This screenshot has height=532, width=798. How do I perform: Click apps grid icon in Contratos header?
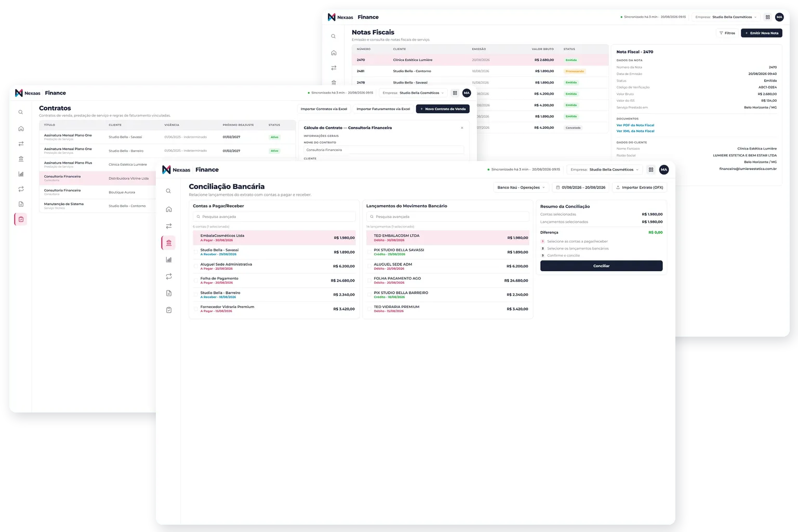(455, 93)
